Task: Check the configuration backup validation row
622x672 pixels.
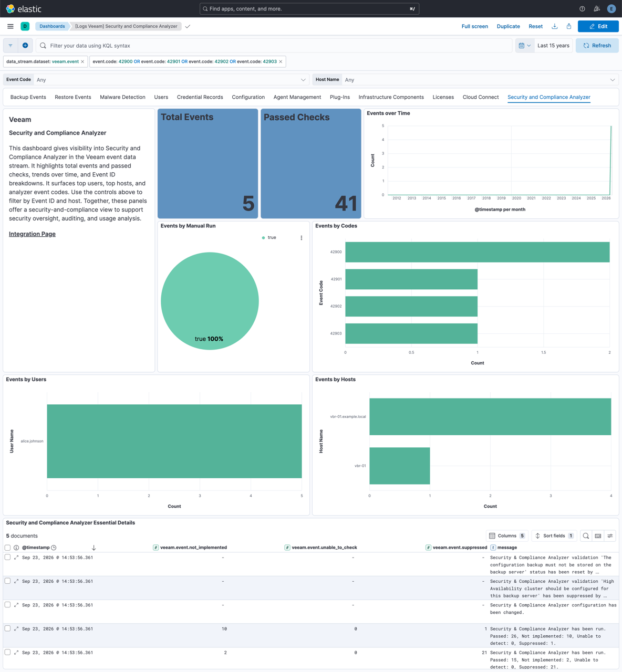Action: pos(7,557)
